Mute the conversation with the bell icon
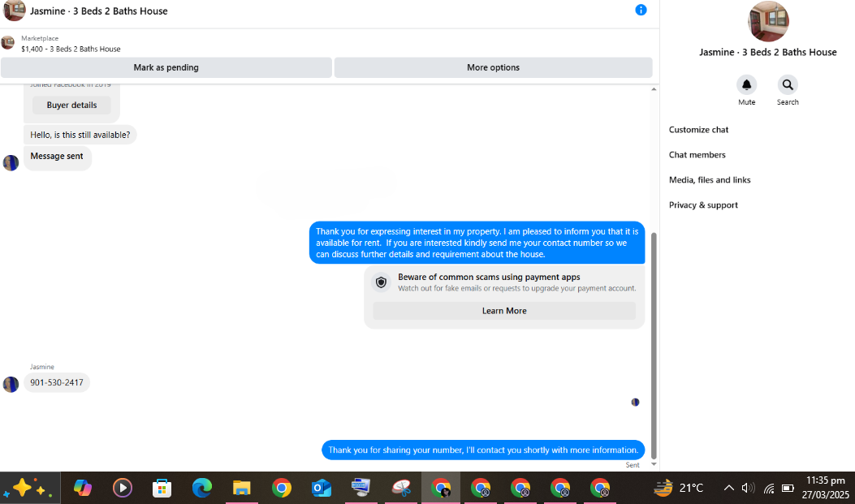 [x=746, y=85]
